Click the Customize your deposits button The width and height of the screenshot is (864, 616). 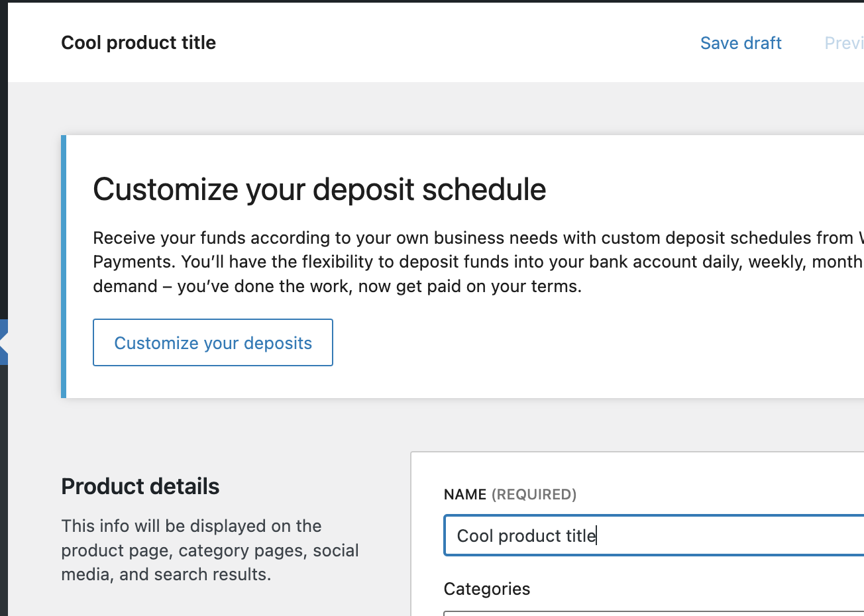pyautogui.click(x=213, y=342)
